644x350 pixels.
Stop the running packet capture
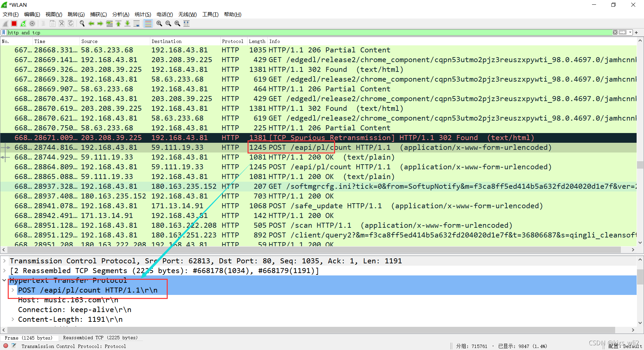click(x=14, y=24)
